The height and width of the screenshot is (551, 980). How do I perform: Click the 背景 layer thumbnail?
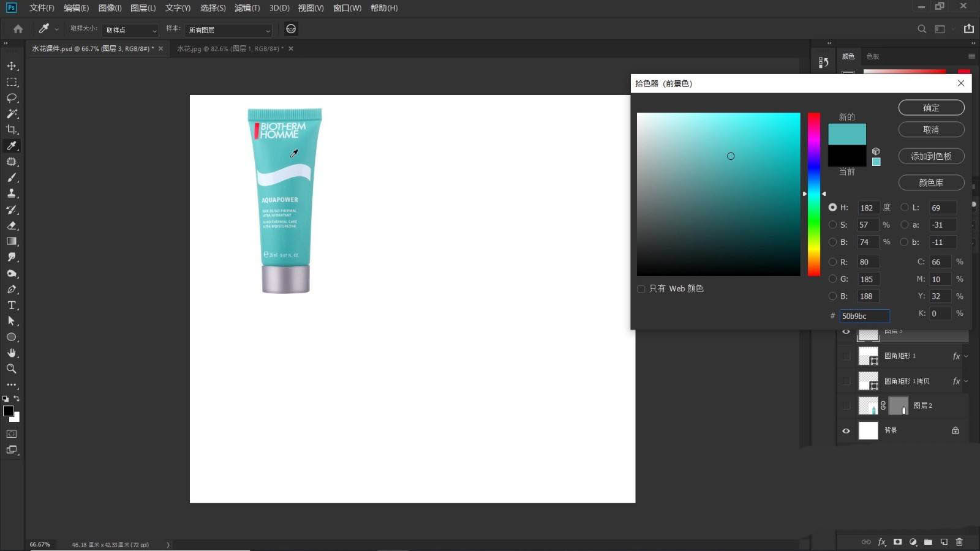(868, 430)
